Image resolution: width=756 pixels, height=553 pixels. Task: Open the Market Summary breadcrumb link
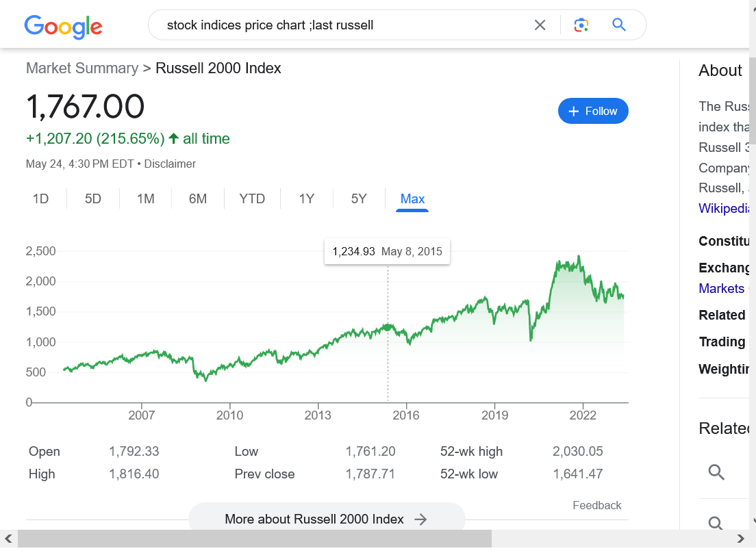coord(82,68)
